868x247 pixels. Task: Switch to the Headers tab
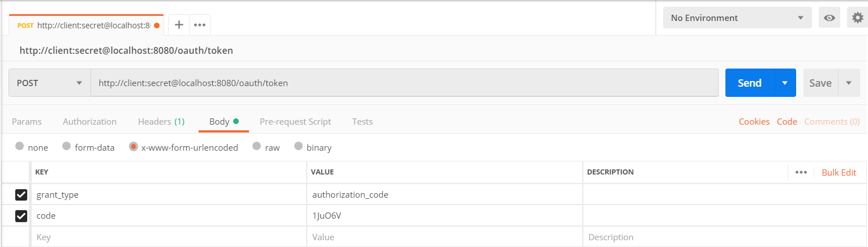click(161, 121)
